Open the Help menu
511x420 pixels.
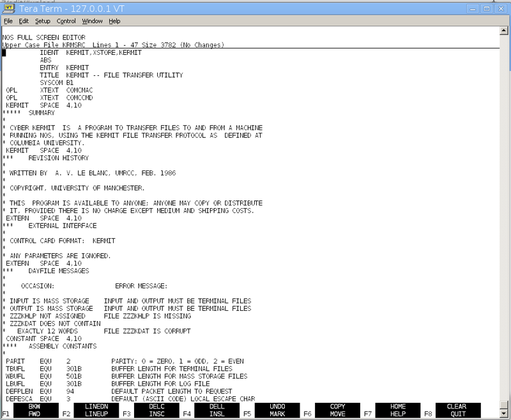point(114,21)
